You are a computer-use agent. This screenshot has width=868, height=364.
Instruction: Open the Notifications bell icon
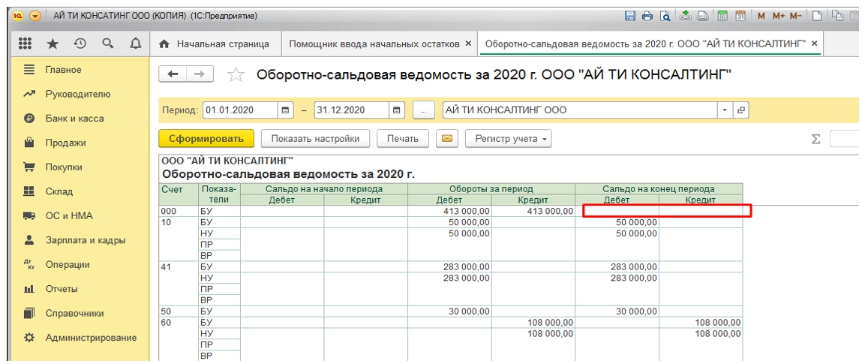135,44
